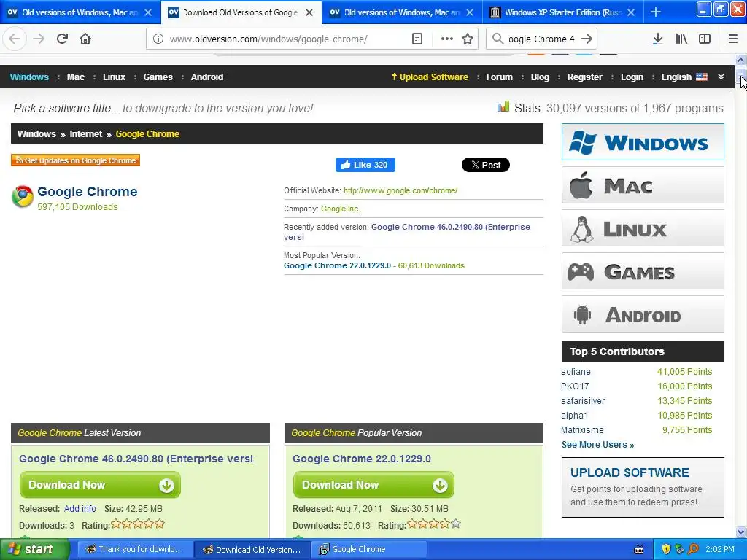Click the Login link
Viewport: 747px width, 560px height.
[632, 77]
